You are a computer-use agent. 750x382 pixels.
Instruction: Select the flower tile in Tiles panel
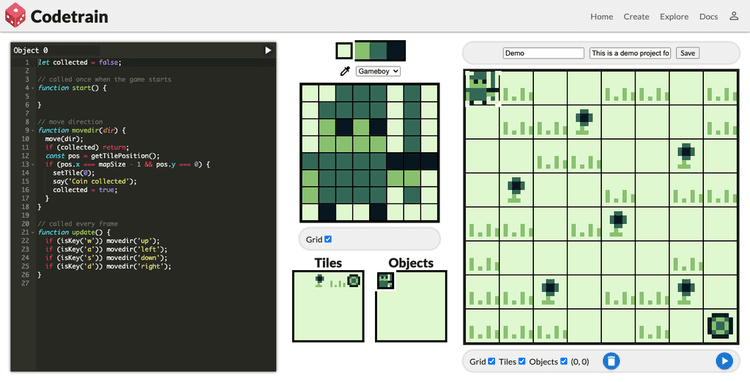pyautogui.click(x=320, y=281)
